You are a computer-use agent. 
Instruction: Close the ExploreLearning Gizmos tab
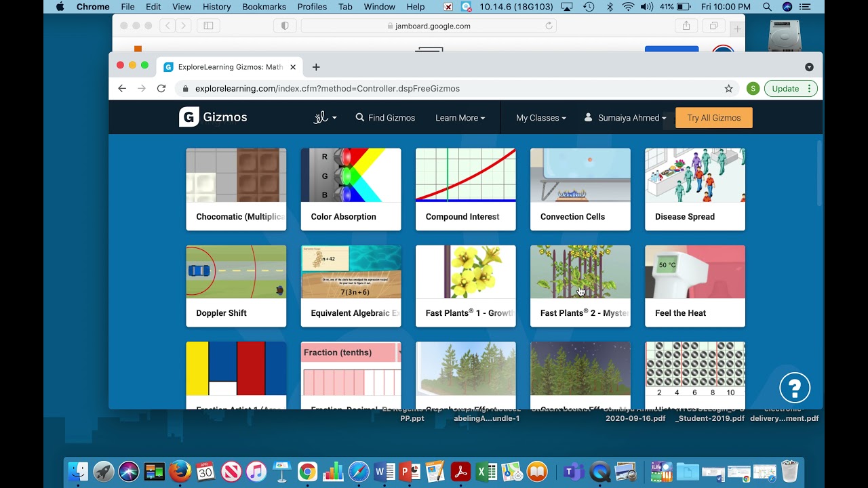pos(293,67)
